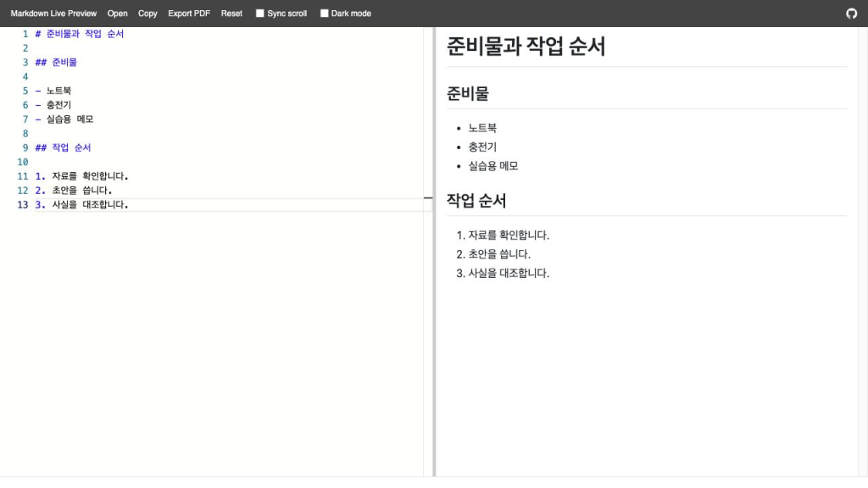
Task: Click editor line '2. 초안을 씁니다.'
Action: click(74, 191)
